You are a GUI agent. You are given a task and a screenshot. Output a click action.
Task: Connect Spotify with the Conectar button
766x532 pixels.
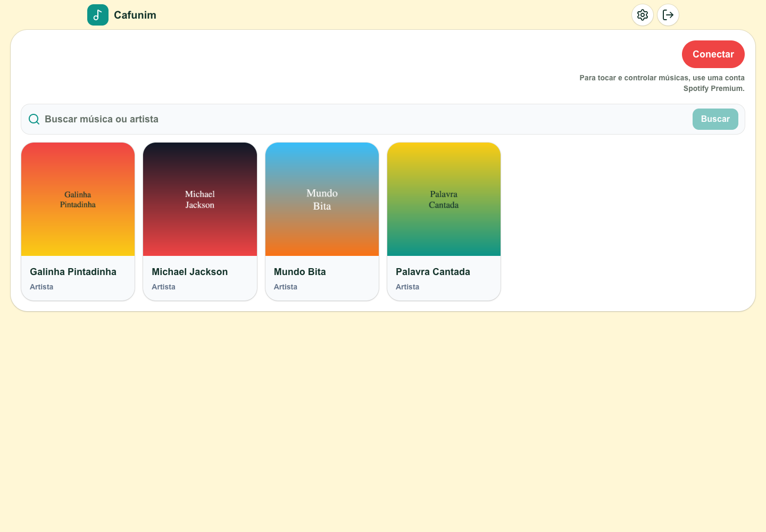(713, 54)
